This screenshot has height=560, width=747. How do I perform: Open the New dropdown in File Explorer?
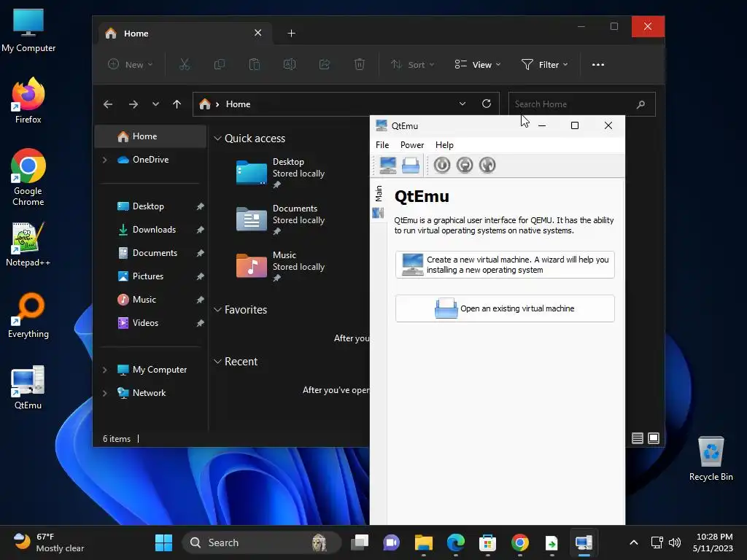130,64
